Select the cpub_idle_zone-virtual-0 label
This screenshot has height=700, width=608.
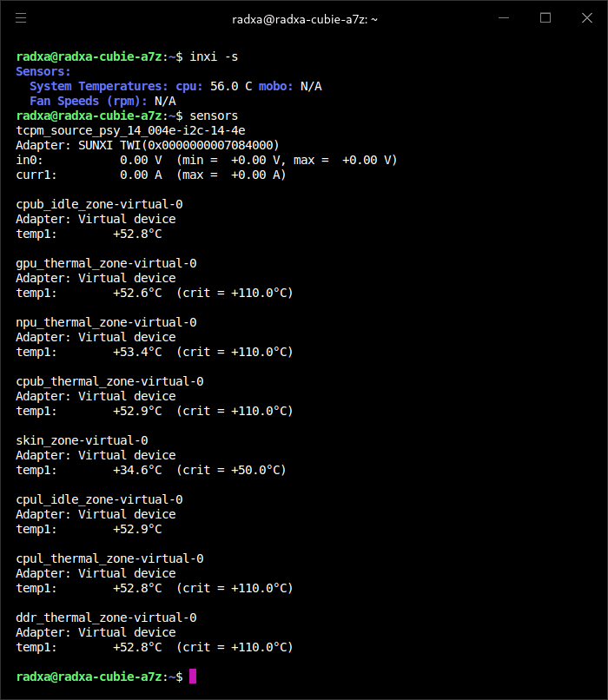click(x=100, y=204)
